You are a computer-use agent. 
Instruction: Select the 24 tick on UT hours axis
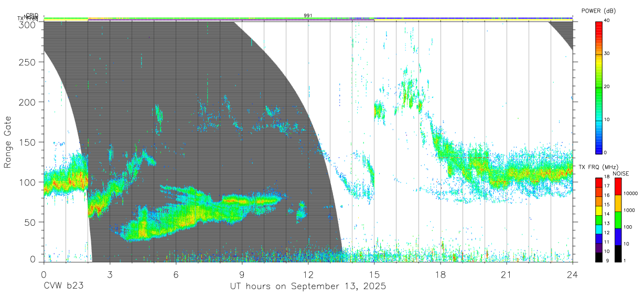pos(573,274)
